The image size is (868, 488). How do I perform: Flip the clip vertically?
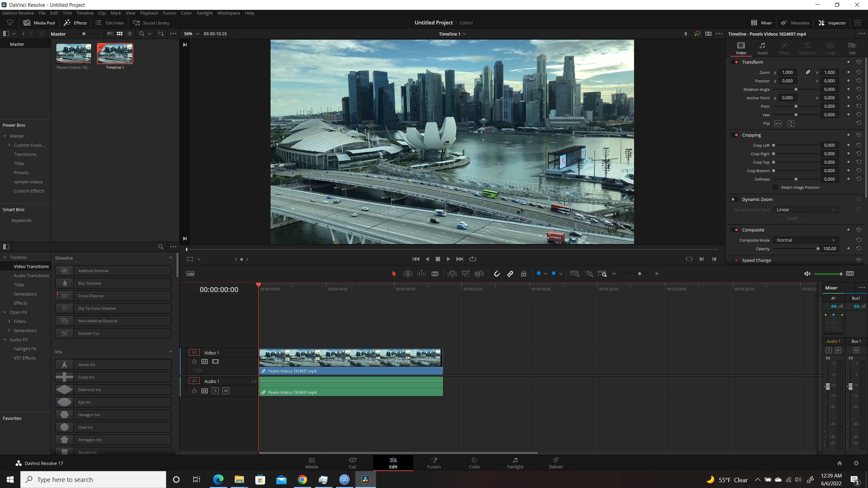point(791,124)
